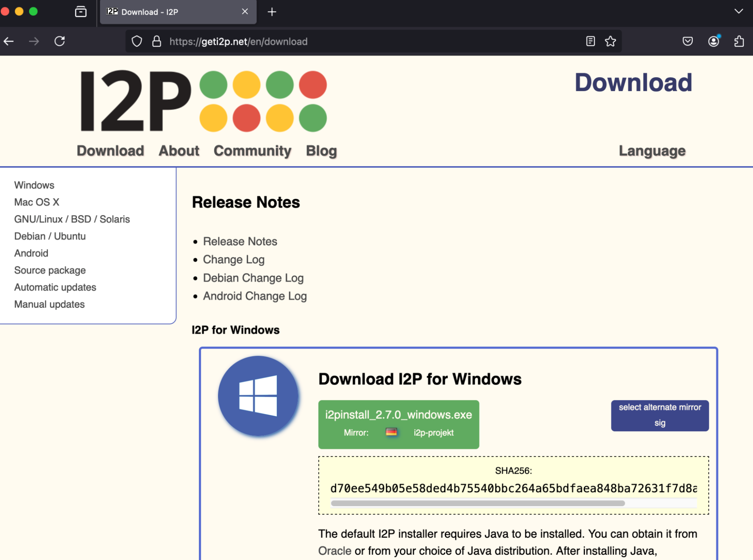Click the German flag mirror icon
Image resolution: width=753 pixels, height=560 pixels.
(391, 432)
